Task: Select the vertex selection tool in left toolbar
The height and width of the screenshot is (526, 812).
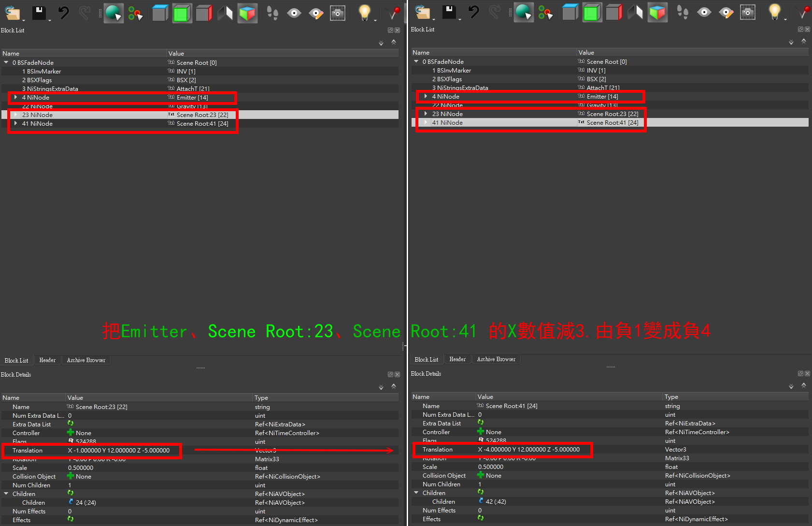Action: pyautogui.click(x=135, y=14)
